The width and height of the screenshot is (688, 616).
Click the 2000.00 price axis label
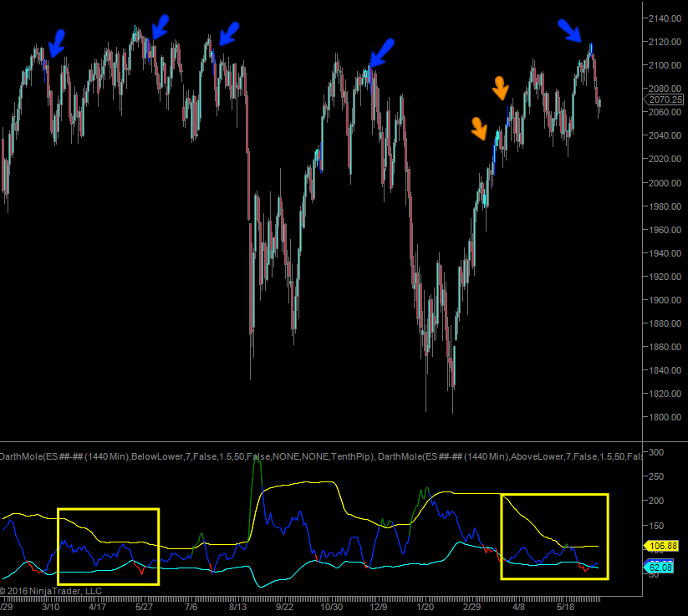[x=665, y=183]
